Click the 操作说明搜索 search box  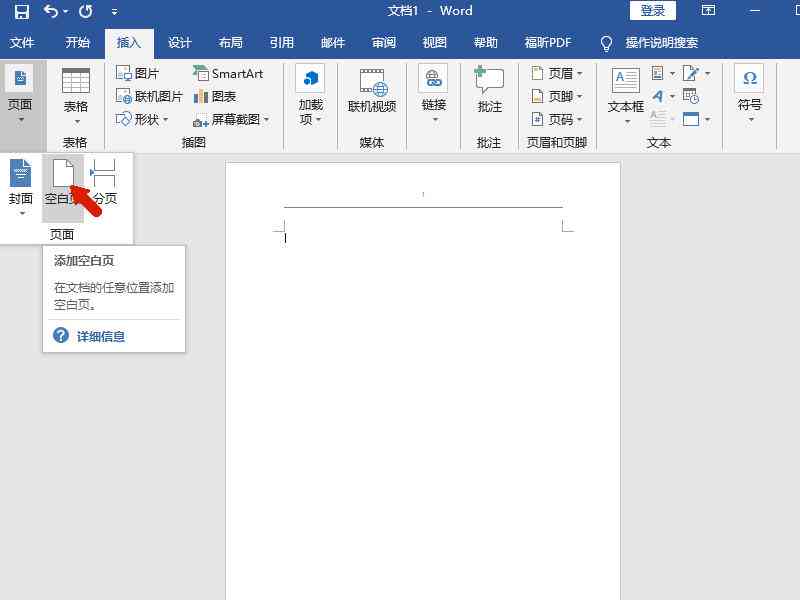[x=661, y=42]
